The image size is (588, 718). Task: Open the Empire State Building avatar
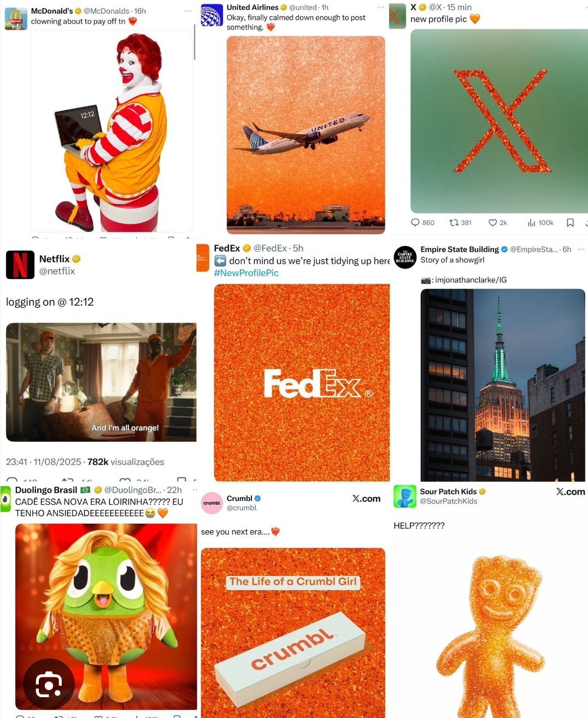click(405, 258)
